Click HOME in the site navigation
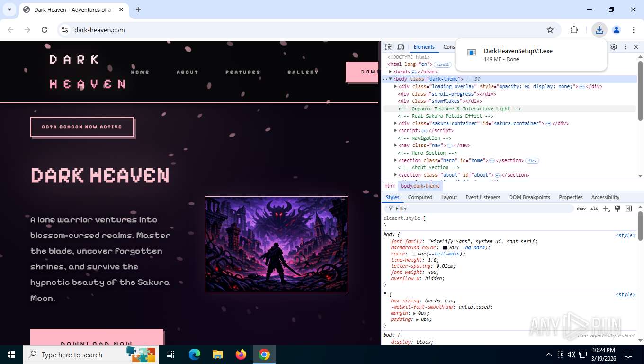644x364 pixels. [x=140, y=72]
